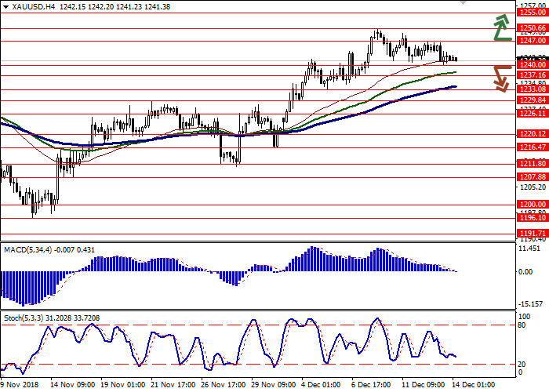Click the 1226.11 price level label

click(x=532, y=114)
